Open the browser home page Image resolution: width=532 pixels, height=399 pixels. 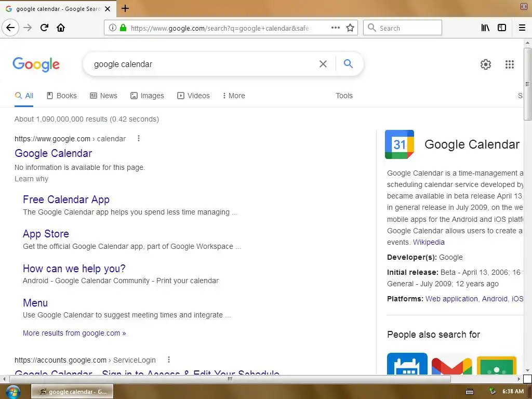pos(61,28)
